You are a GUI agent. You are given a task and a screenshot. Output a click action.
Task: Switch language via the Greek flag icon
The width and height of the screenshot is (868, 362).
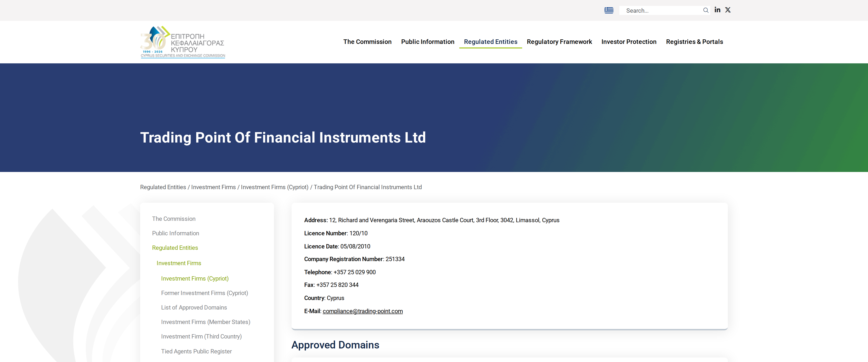tap(609, 10)
